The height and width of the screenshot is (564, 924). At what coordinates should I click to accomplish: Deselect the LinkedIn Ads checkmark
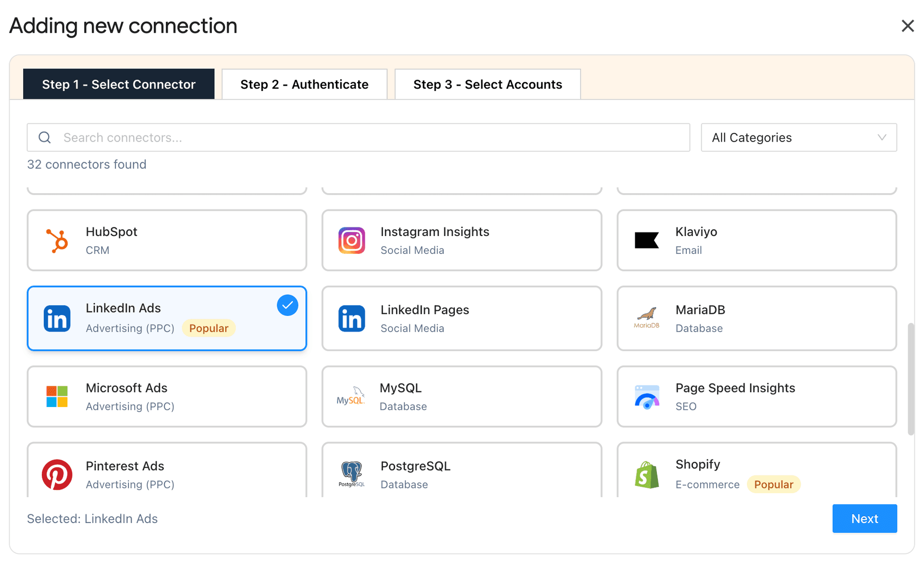287,305
